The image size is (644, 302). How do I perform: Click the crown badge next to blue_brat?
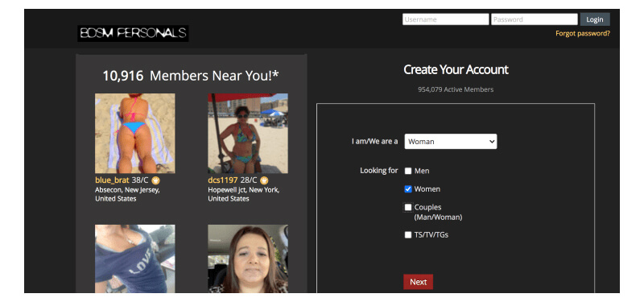(155, 180)
